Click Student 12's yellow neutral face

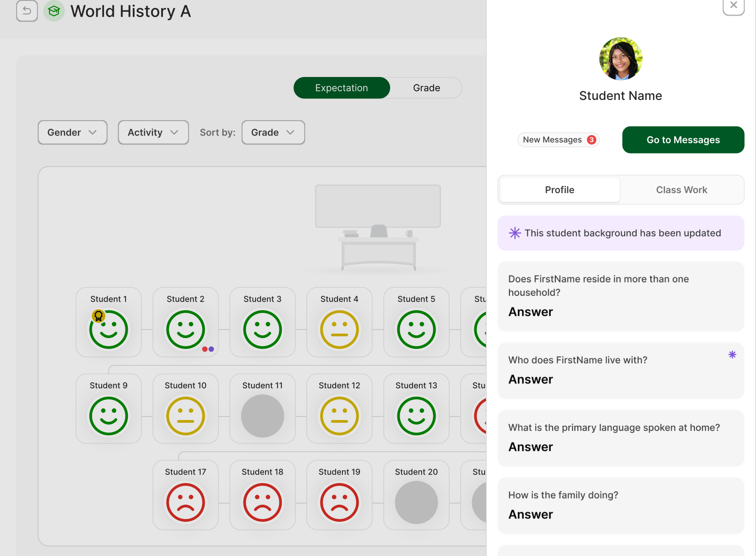[x=339, y=416]
